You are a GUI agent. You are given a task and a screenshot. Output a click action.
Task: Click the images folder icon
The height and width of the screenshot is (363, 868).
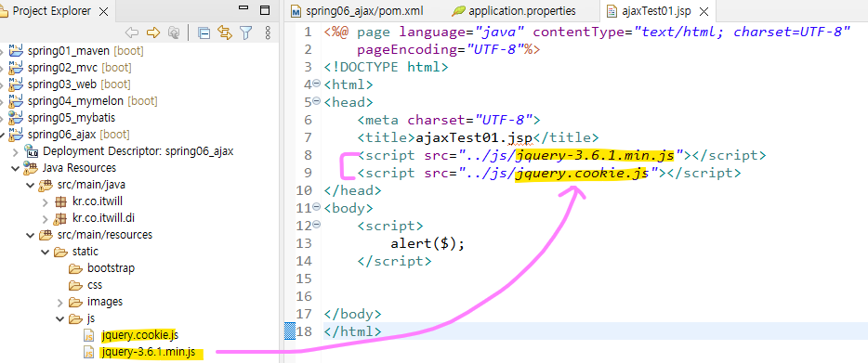[75, 302]
